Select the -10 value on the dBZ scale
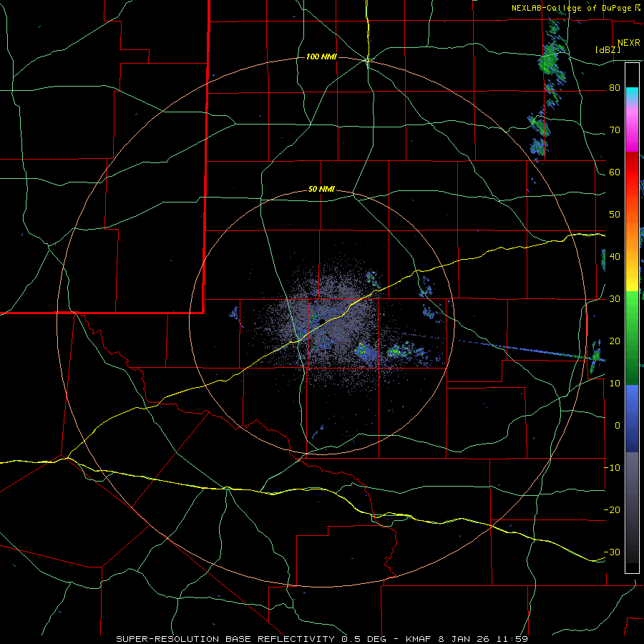 coord(612,468)
